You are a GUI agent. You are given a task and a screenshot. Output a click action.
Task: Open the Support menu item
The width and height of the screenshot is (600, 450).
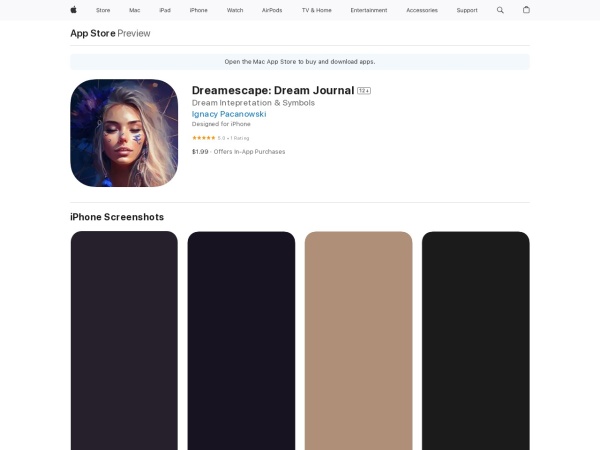(467, 10)
